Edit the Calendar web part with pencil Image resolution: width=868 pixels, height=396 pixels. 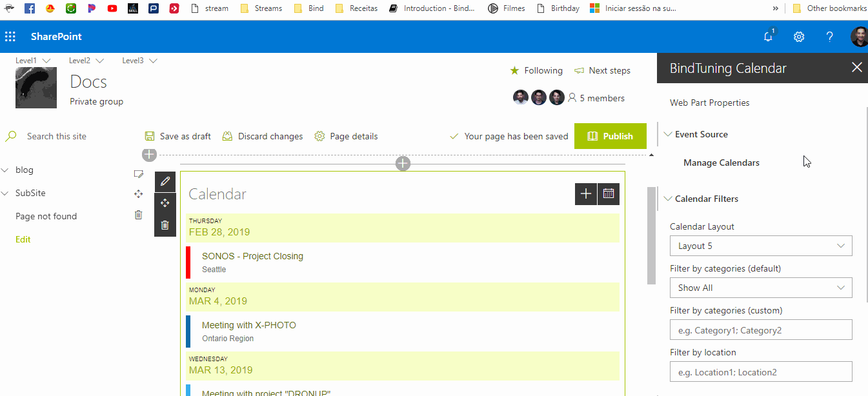pos(165,181)
